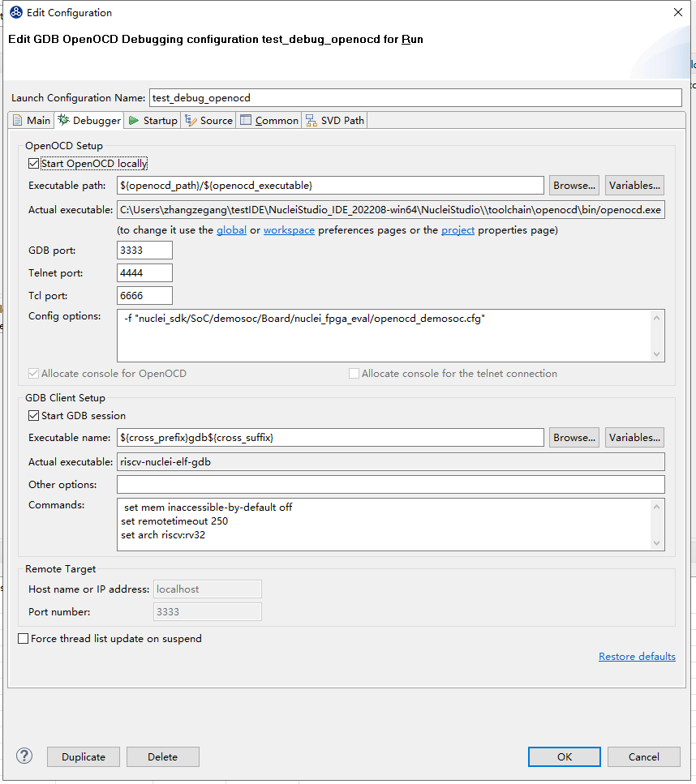The image size is (696, 784).
Task: Open Variables for GDB executable name
Action: [x=634, y=438]
